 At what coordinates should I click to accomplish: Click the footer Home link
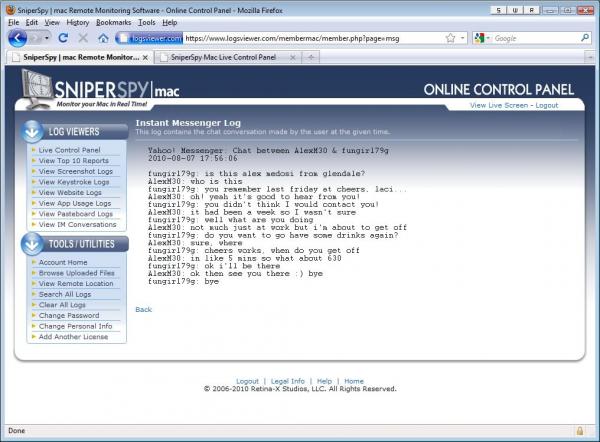click(354, 381)
